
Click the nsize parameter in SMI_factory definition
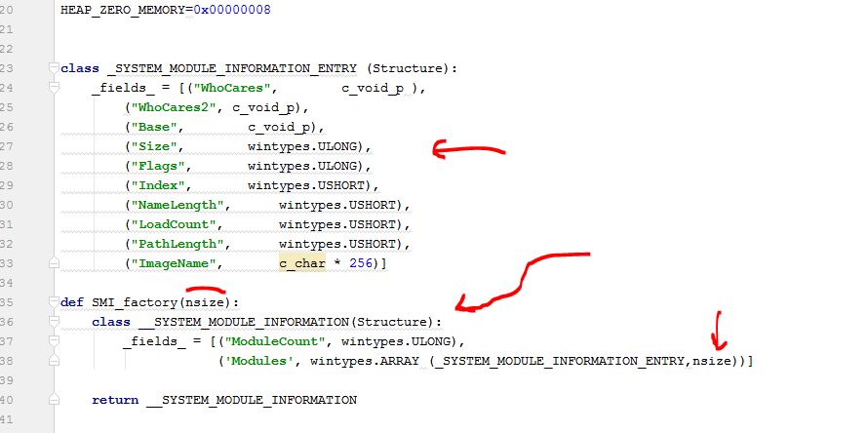(205, 303)
